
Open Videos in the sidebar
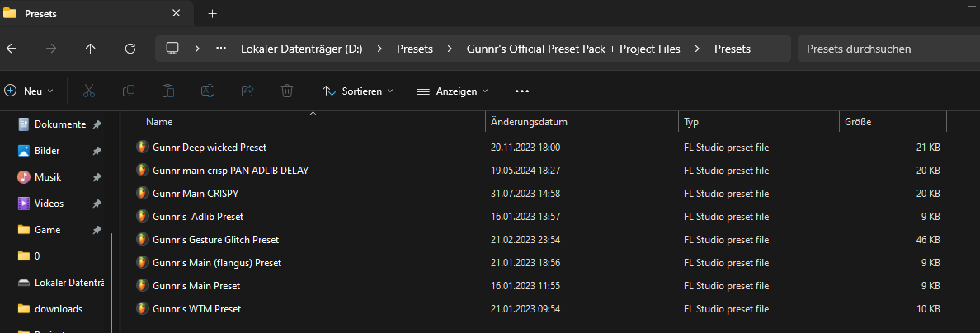tap(49, 203)
